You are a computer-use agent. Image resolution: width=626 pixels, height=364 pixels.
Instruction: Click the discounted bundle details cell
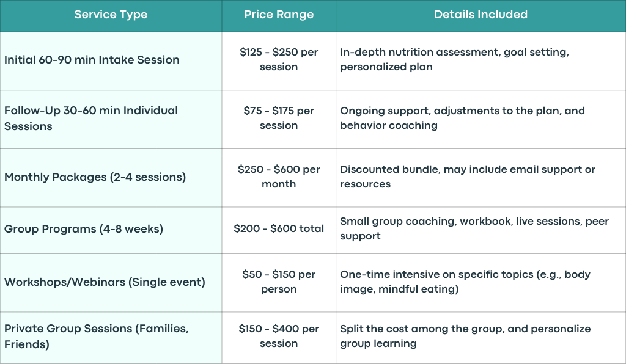point(481,178)
